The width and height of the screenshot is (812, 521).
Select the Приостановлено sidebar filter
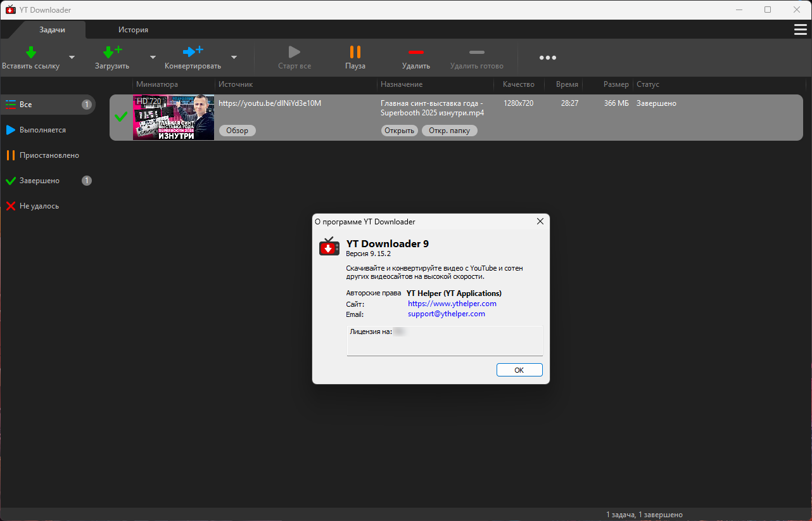click(48, 155)
